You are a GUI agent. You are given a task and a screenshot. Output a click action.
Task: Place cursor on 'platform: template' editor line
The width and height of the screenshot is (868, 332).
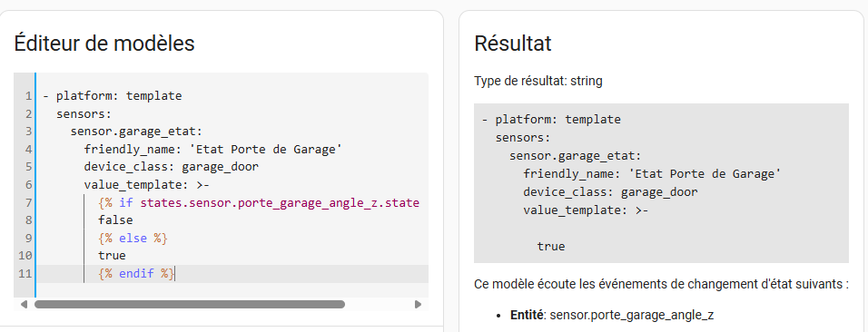pos(113,96)
